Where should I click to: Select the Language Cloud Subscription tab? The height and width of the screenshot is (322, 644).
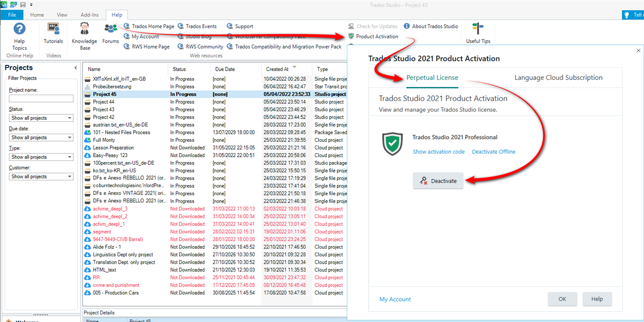(x=558, y=78)
